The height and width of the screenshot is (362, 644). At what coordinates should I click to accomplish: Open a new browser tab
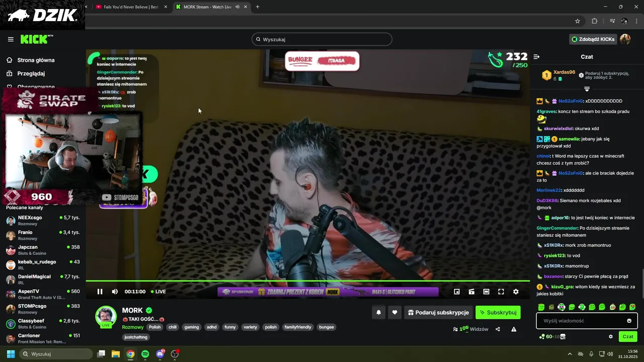point(258,7)
